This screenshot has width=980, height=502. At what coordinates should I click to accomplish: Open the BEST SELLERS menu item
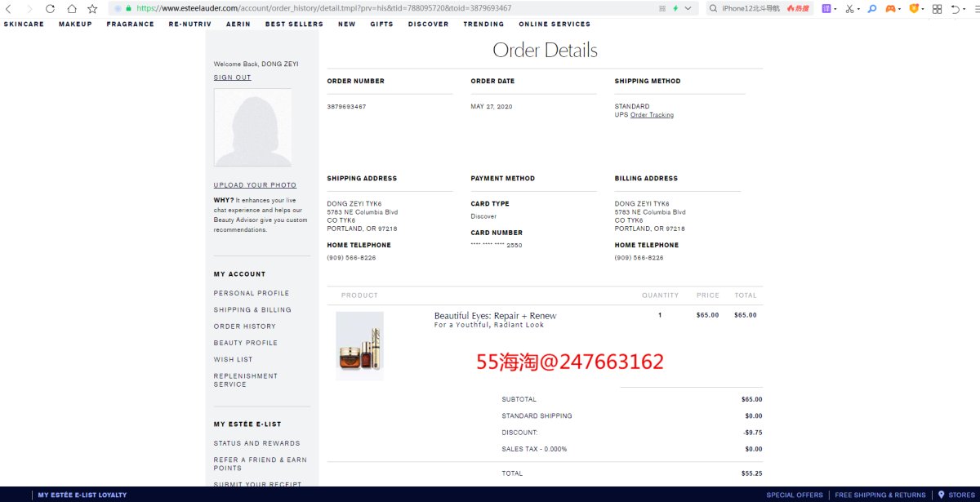294,24
